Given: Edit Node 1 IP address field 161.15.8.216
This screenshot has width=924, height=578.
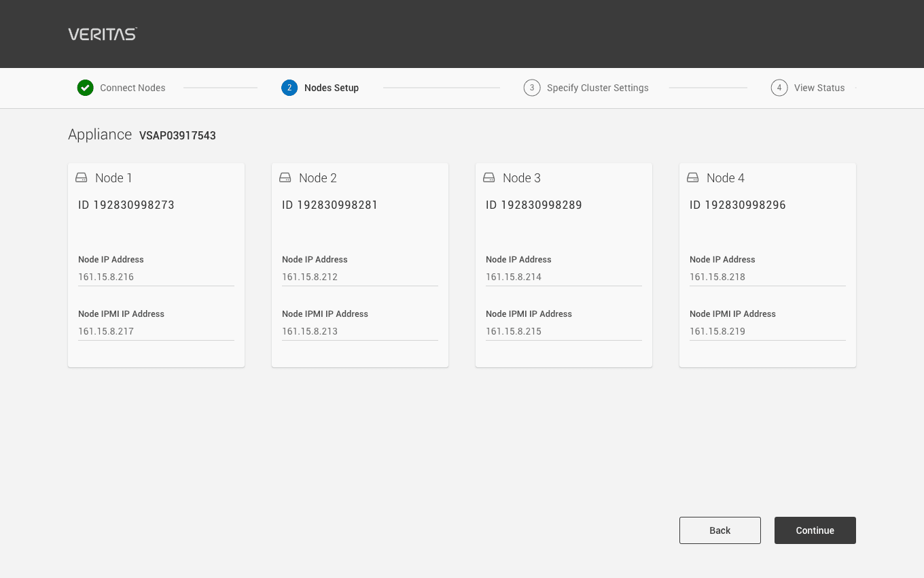Looking at the screenshot, I should [156, 277].
